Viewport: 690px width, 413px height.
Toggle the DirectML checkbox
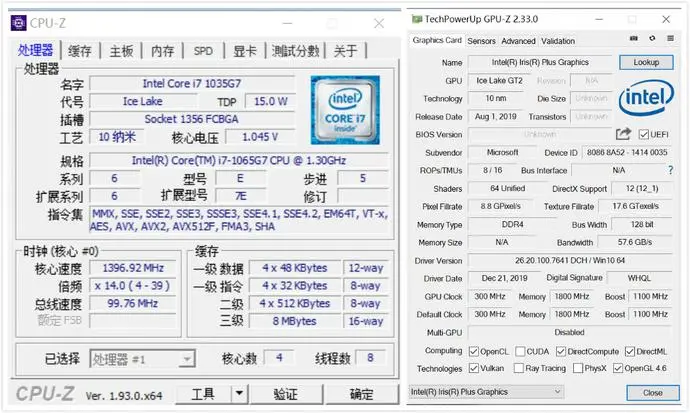pos(630,351)
